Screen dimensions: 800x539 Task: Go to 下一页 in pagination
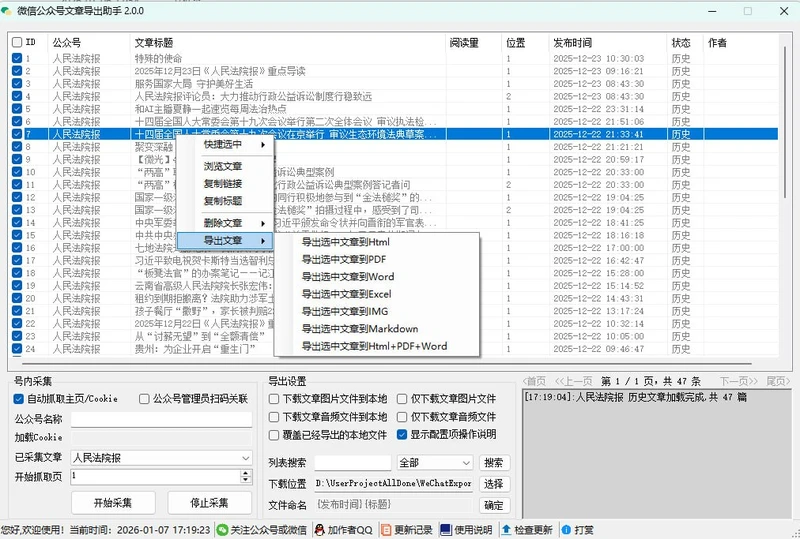[x=739, y=381]
